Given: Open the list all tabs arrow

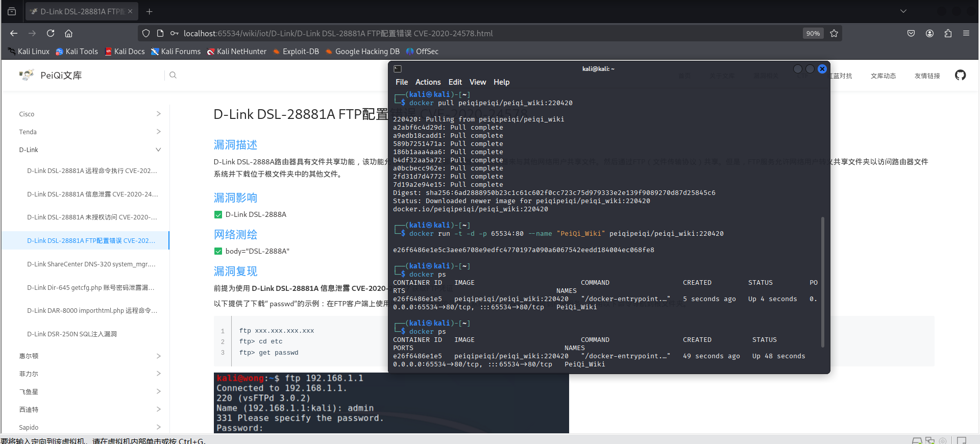Looking at the screenshot, I should (903, 11).
